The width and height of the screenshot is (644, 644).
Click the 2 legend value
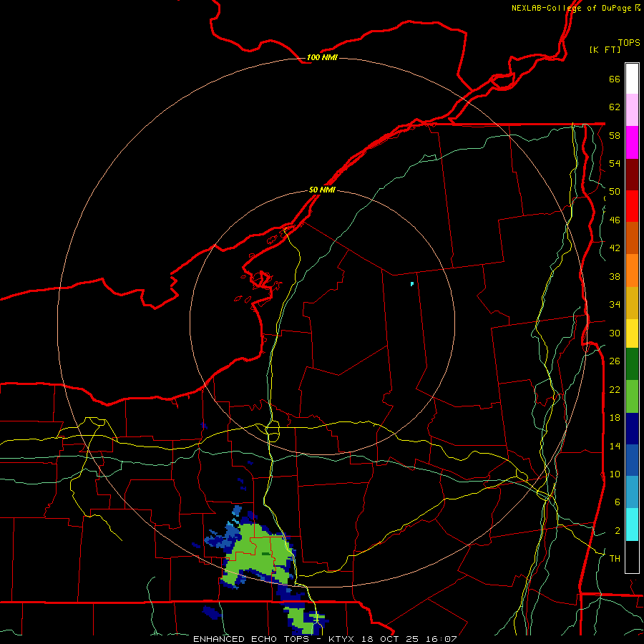tap(617, 530)
